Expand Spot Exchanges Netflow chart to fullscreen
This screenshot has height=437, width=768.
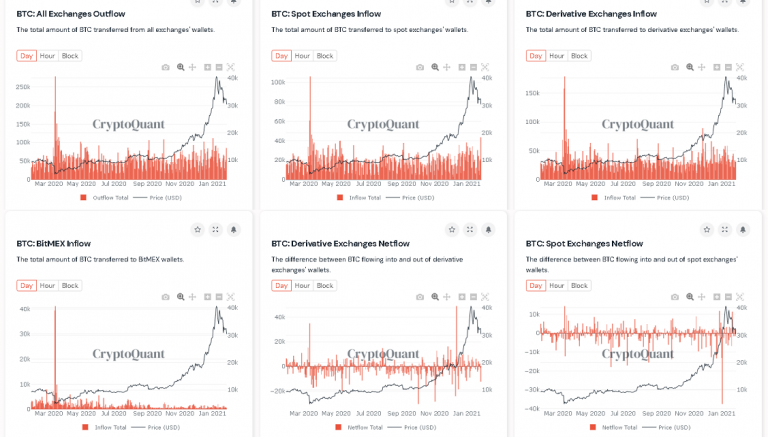pos(725,229)
